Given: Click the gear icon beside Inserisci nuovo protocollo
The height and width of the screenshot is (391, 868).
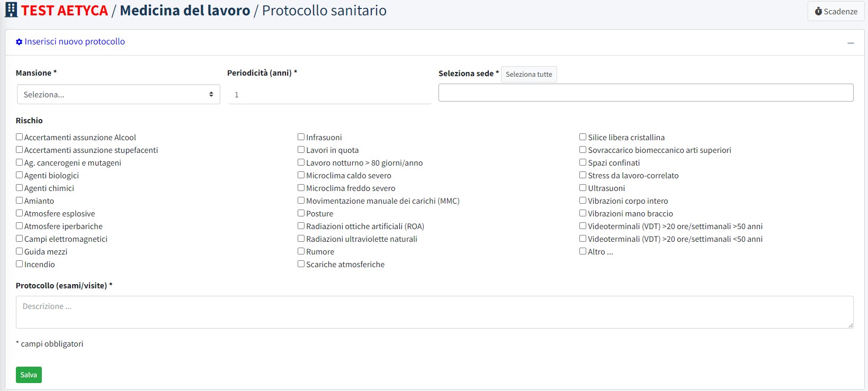Looking at the screenshot, I should [19, 42].
